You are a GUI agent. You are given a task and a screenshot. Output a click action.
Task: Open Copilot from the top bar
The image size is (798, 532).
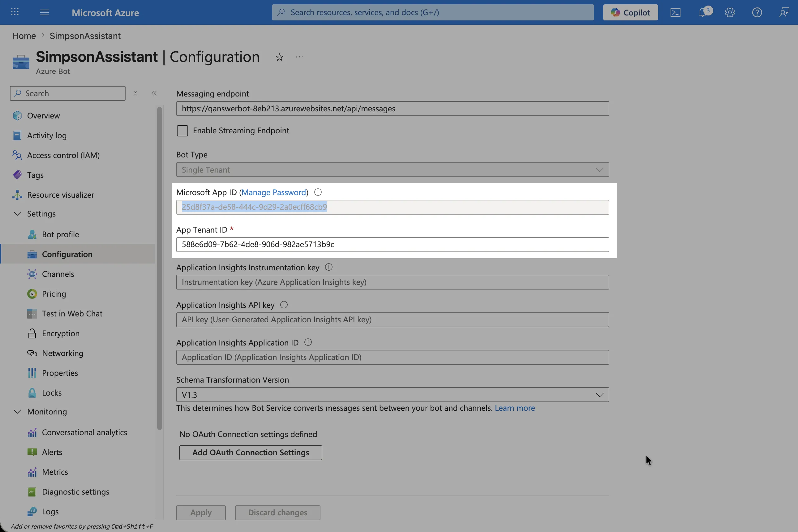click(x=630, y=13)
